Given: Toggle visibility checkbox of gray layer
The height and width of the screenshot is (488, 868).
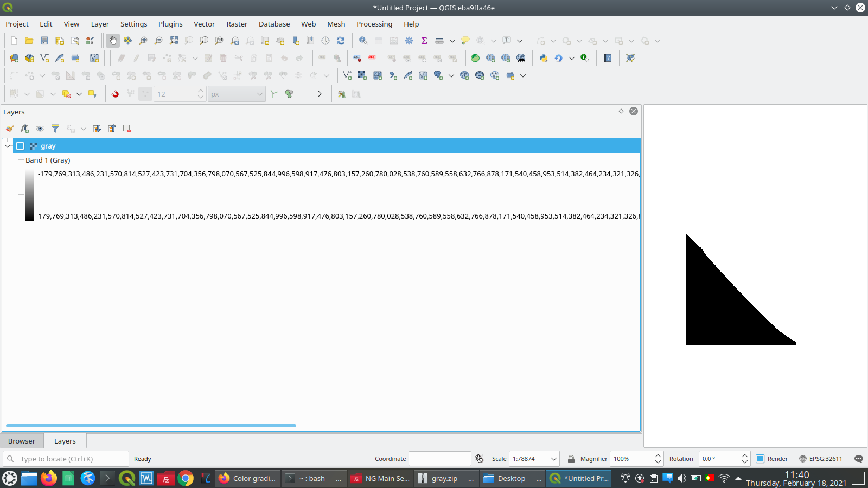Looking at the screenshot, I should coord(20,146).
